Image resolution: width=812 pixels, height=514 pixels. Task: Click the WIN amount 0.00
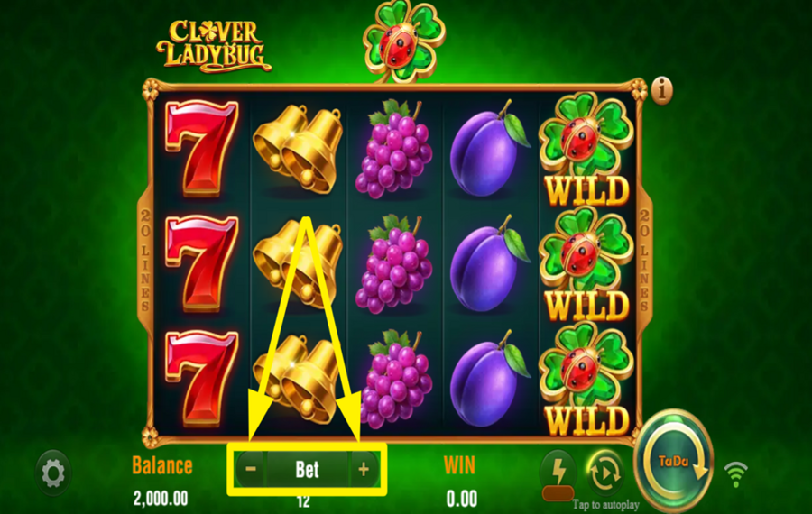point(461,499)
